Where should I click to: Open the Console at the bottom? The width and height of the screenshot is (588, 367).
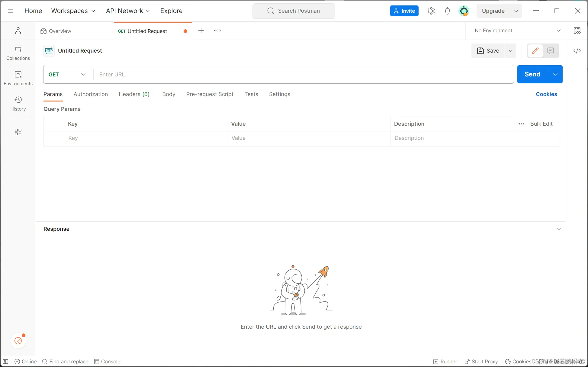click(x=107, y=361)
